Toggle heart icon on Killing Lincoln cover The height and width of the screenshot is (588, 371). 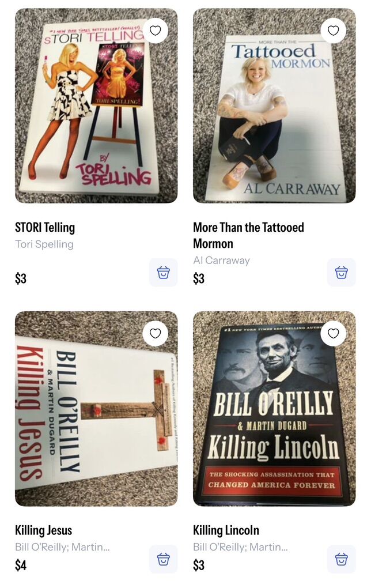point(333,333)
